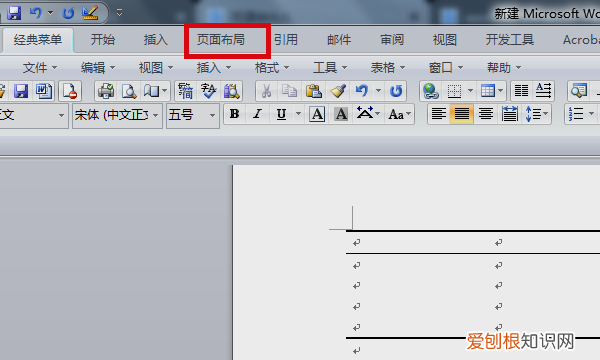
Task: Click the Save icon in the Quick Access Toolbar
Action: [14, 13]
